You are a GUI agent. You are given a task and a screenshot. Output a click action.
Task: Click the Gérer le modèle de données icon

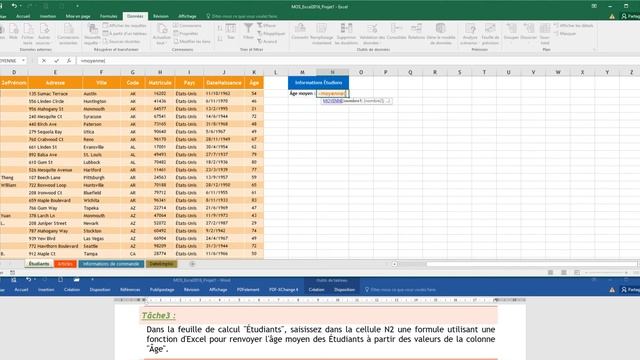coord(440,29)
